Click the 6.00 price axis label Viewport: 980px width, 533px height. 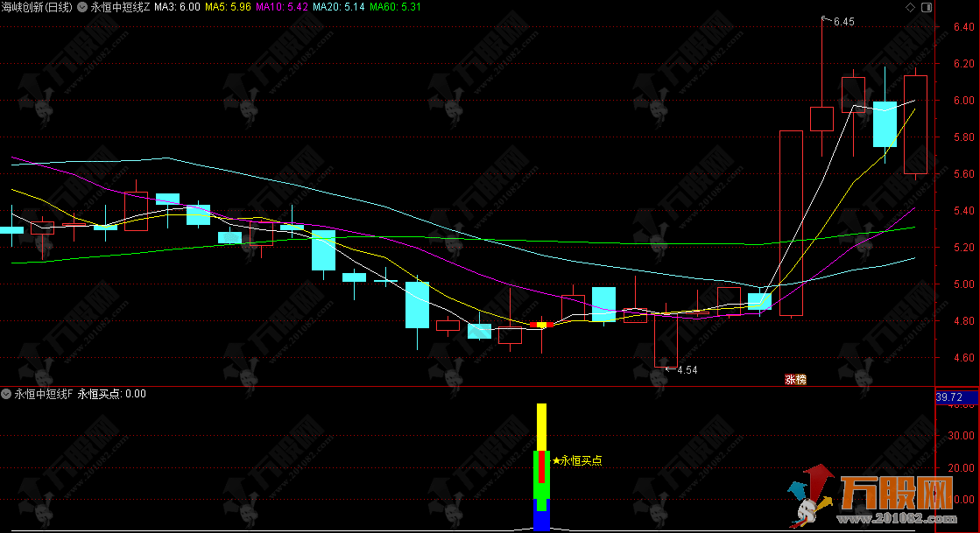963,101
